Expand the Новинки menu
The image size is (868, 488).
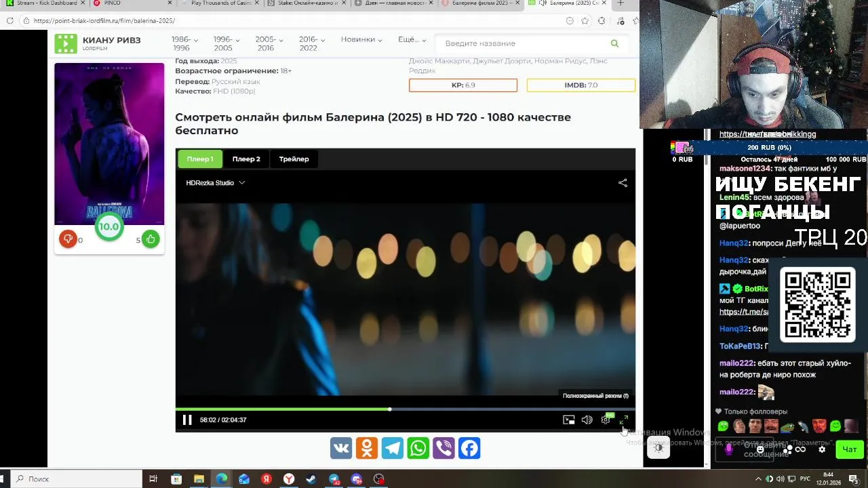(361, 39)
